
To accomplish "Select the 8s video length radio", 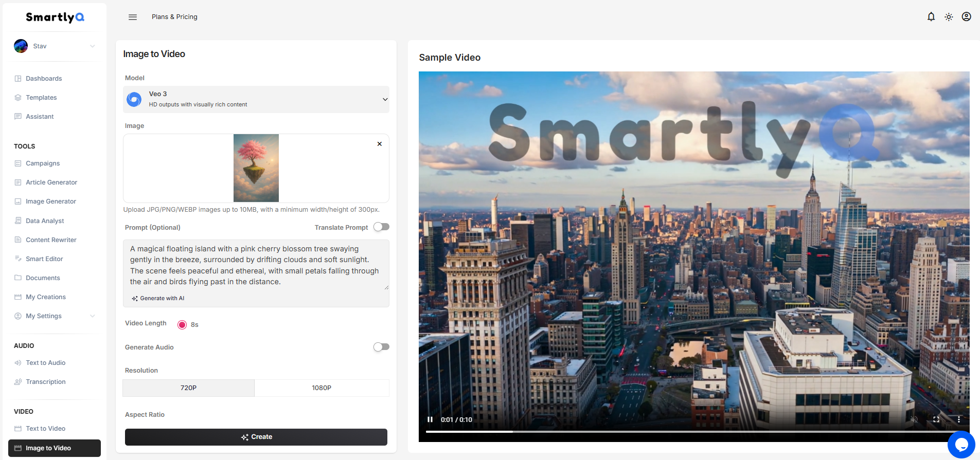I will [182, 325].
